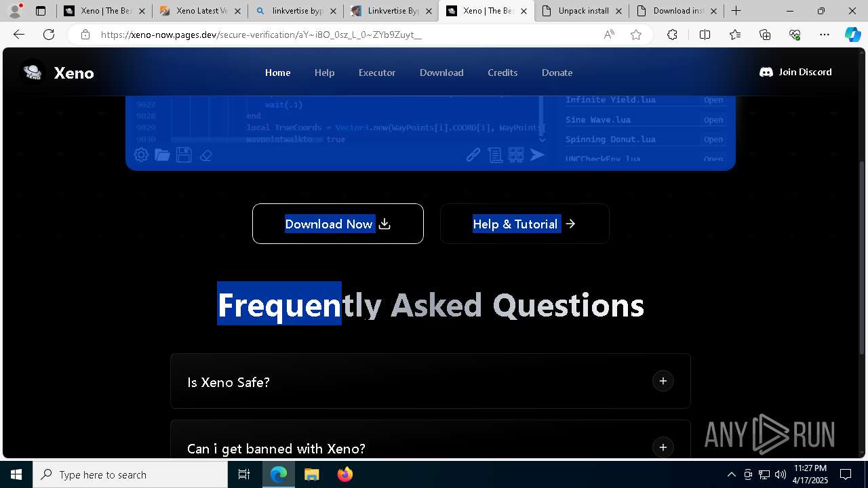Open Favorites list icon
This screenshot has height=488, width=868.
point(735,35)
